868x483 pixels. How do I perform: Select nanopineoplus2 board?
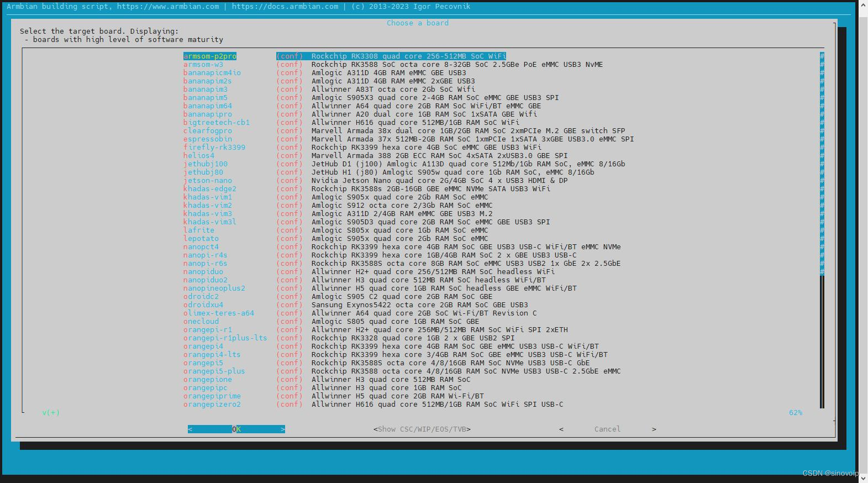(x=380, y=288)
